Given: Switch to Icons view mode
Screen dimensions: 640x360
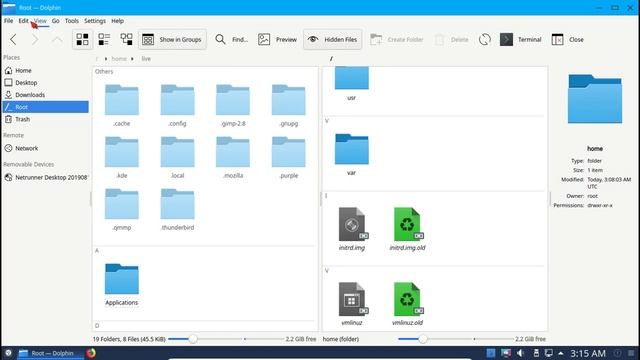Looking at the screenshot, I should [82, 40].
